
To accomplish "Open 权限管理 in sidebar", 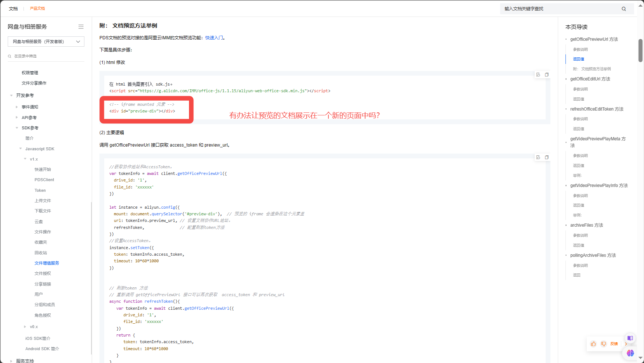I will click(x=30, y=73).
